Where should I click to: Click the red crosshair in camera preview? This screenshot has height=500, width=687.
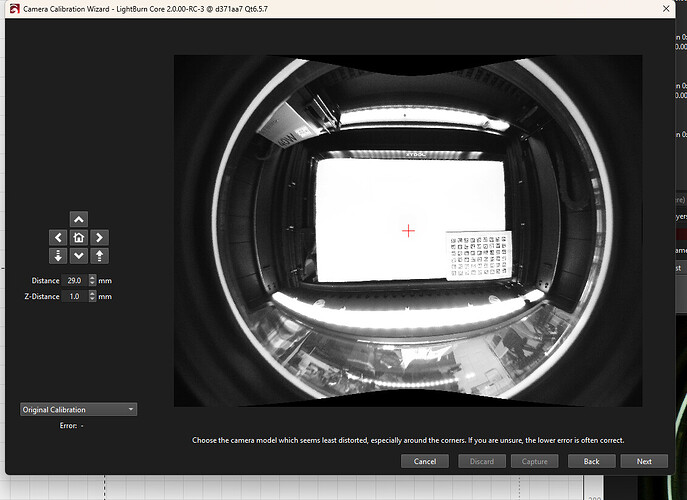click(408, 231)
